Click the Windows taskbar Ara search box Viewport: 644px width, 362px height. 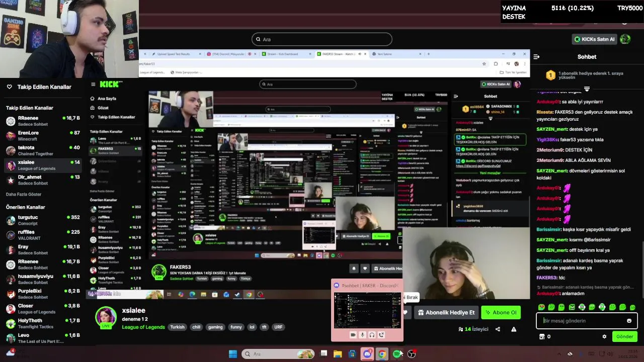click(x=278, y=354)
